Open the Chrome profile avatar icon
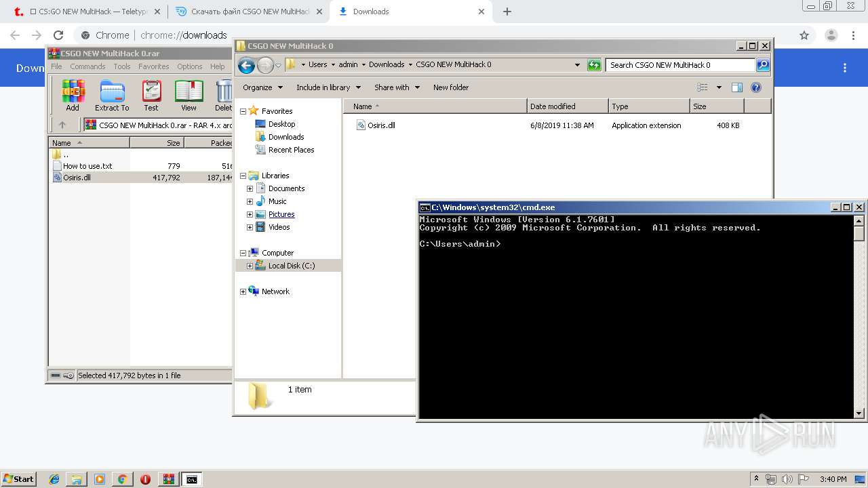This screenshot has height=488, width=868. [831, 35]
